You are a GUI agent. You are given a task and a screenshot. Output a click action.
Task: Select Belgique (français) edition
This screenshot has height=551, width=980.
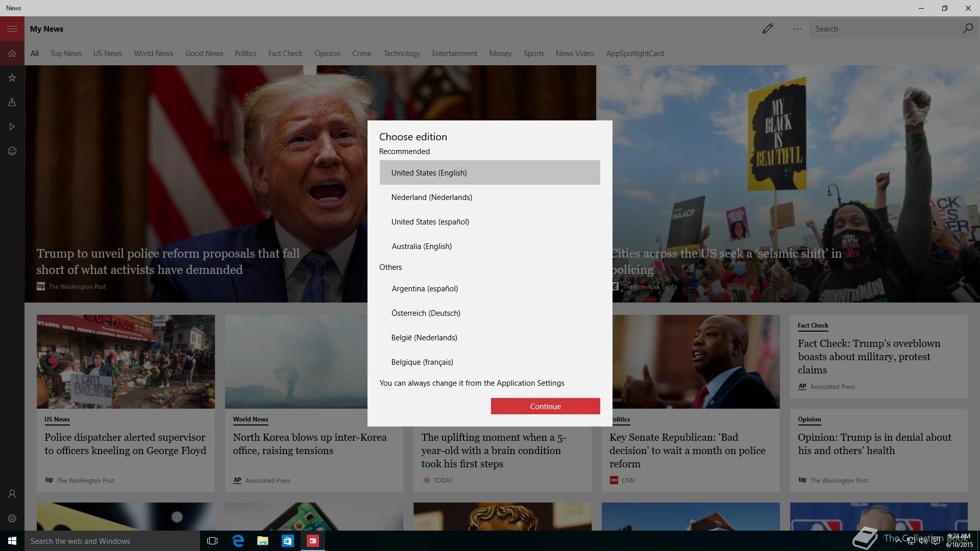[489, 362]
